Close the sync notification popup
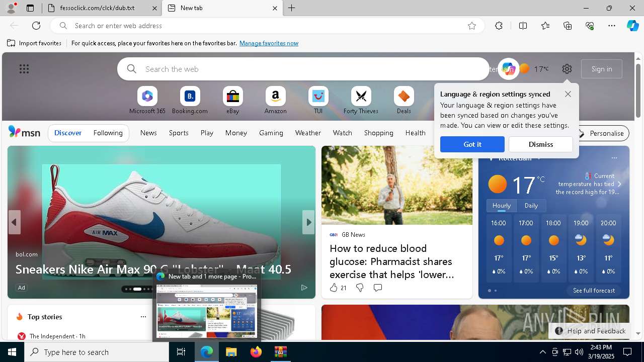Image resolution: width=644 pixels, height=362 pixels. coord(568,94)
